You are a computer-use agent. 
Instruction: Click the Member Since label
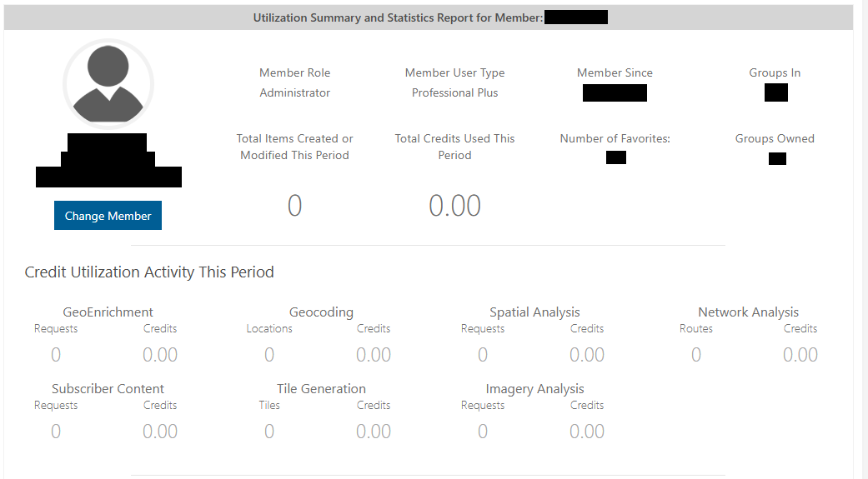[x=615, y=73]
